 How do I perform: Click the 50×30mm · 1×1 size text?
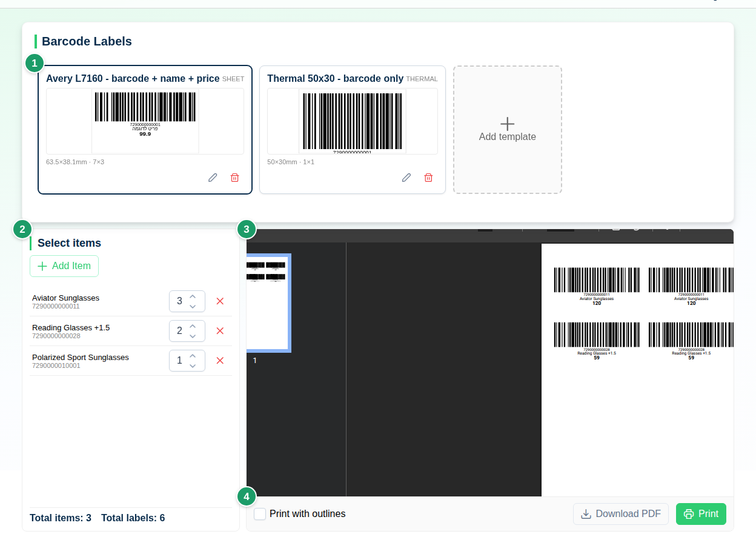[291, 162]
